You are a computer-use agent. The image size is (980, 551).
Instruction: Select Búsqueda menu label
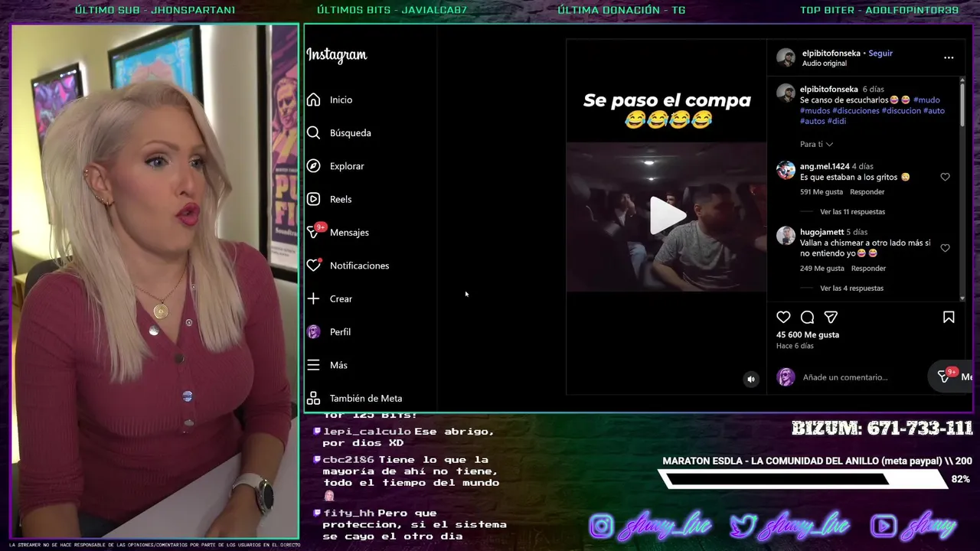click(351, 133)
